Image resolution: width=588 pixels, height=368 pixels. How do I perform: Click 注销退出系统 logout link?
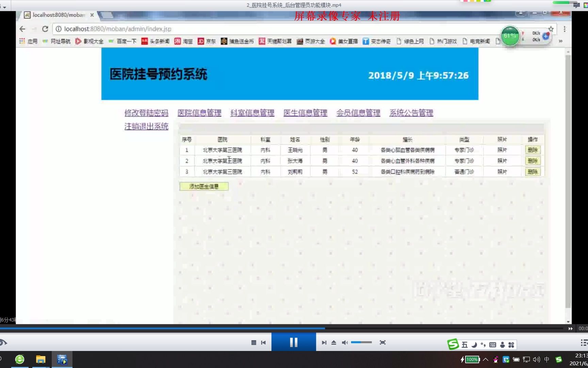146,126
